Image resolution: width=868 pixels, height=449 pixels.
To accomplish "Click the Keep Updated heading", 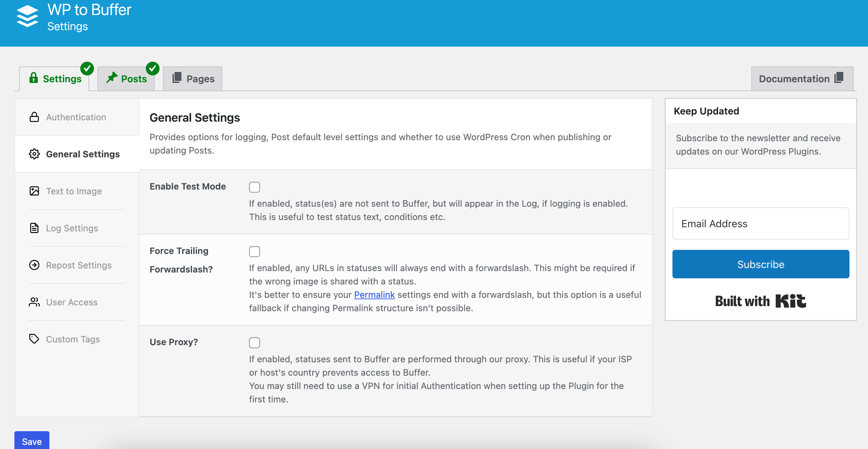I will click(x=706, y=111).
